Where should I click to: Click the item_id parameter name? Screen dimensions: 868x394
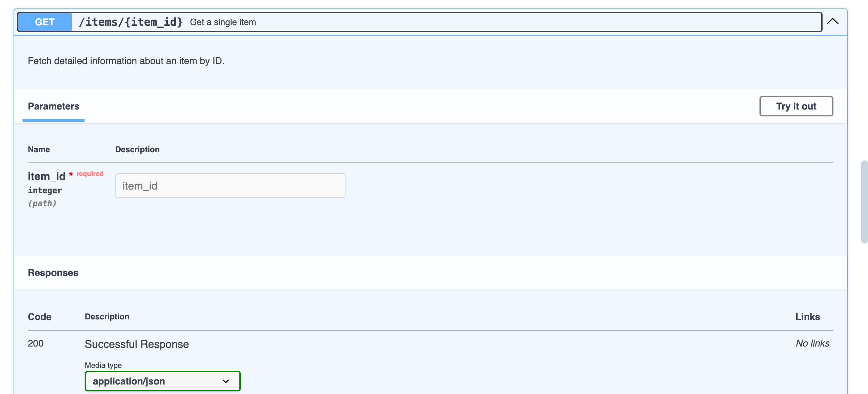pos(46,176)
